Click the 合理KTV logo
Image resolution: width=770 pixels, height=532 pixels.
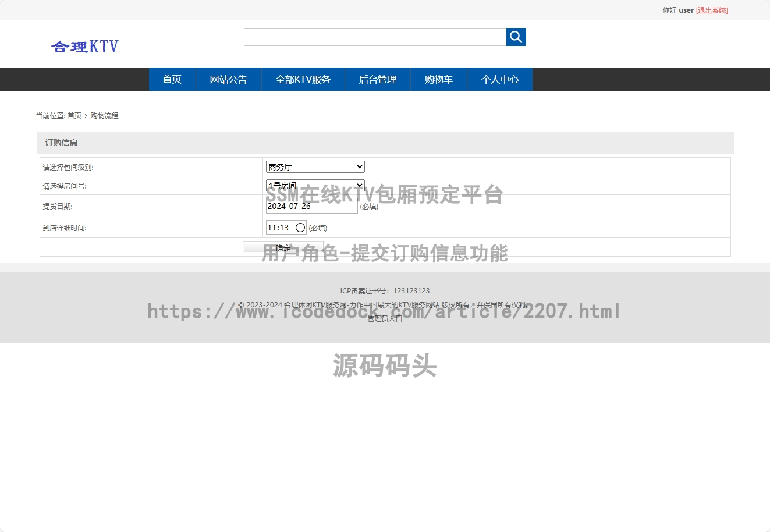click(x=85, y=47)
